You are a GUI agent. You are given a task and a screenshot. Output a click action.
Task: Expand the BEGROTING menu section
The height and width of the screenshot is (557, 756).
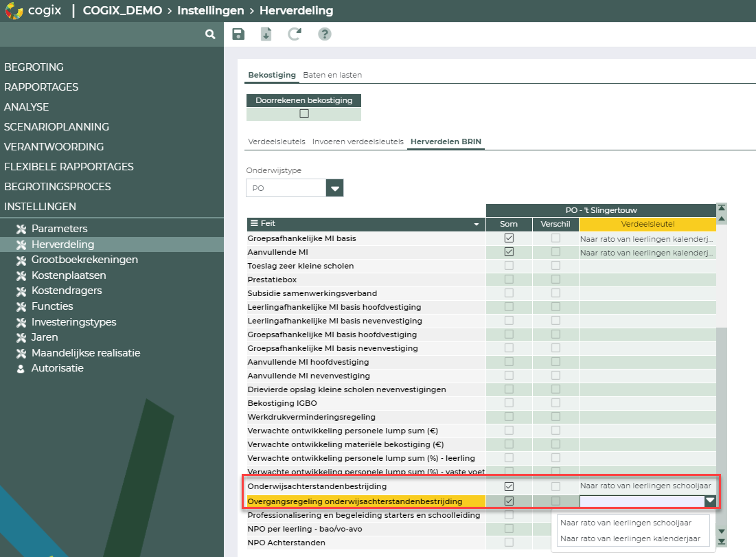[34, 67]
